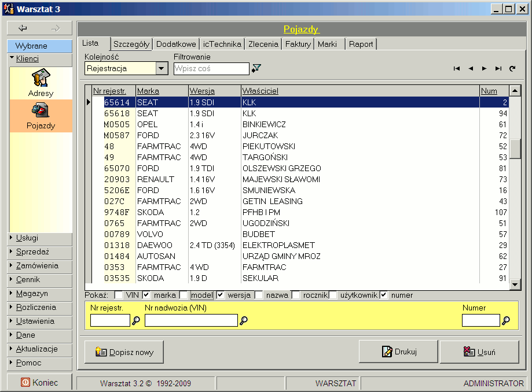This screenshot has width=532, height=392.
Task: Expand the Cennik sidebar section
Action: click(x=40, y=280)
